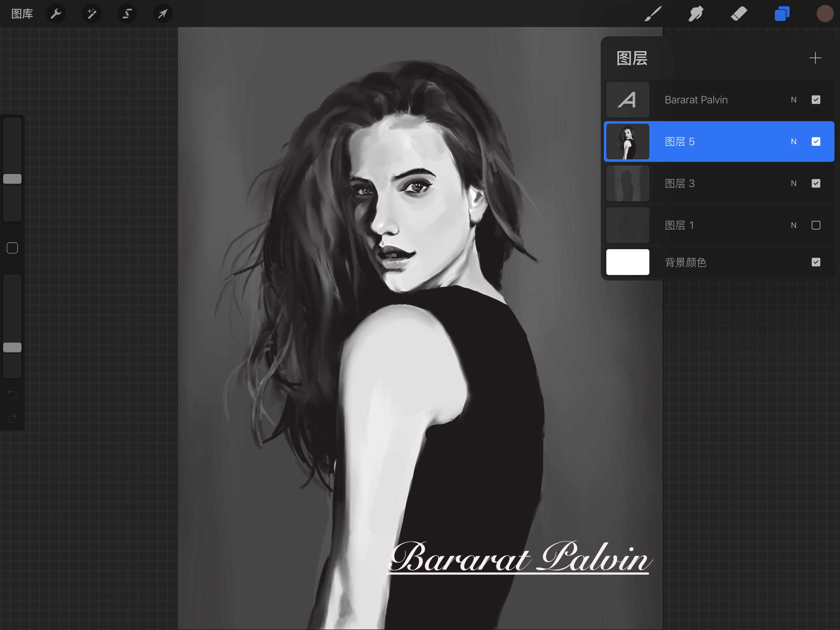Open the Adjustments magic wand menu
The width and height of the screenshot is (840, 630).
point(92,14)
